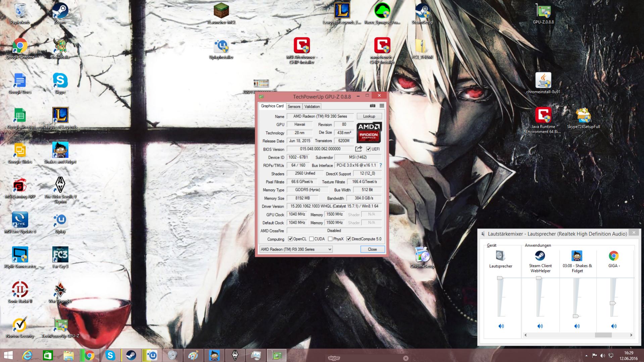The image size is (644, 362).
Task: Toggle the CUDA checkbox
Action: point(311,239)
